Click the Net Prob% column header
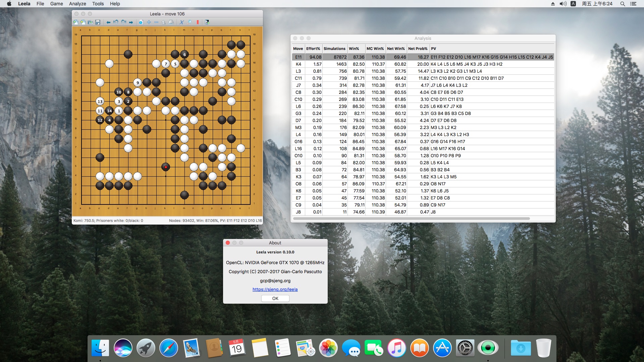This screenshot has height=362, width=644. 418,49
